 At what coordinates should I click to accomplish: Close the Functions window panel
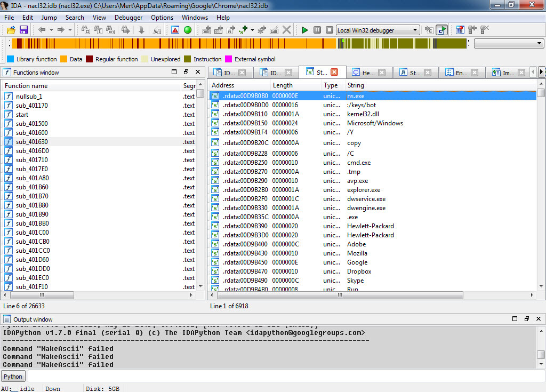[x=198, y=72]
